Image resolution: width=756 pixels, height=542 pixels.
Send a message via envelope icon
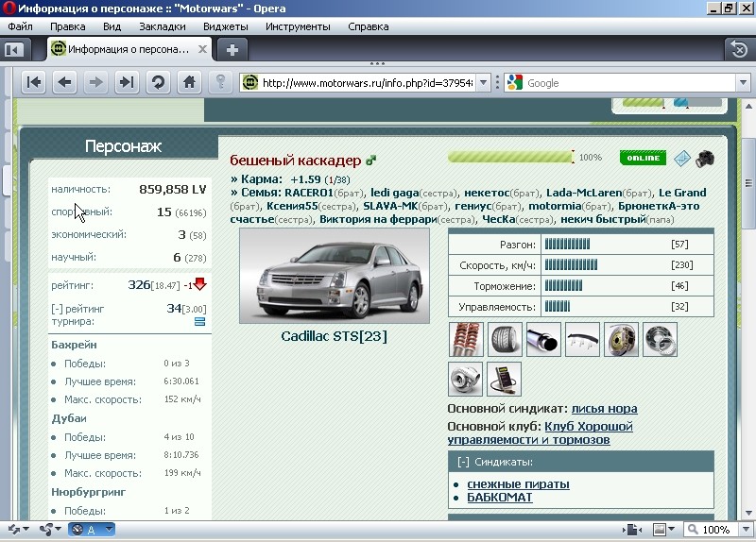tap(681, 159)
